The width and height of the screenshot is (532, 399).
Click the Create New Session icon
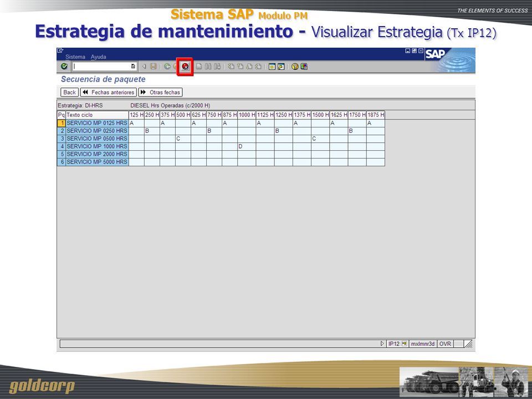272,66
